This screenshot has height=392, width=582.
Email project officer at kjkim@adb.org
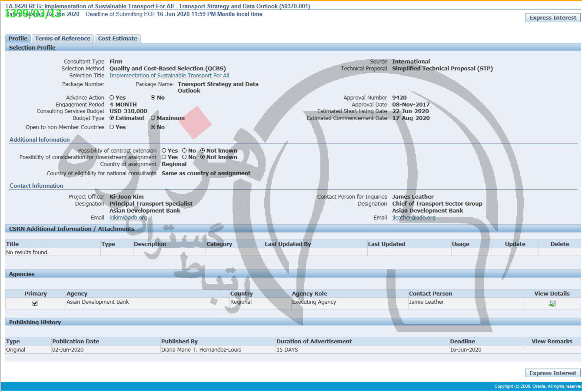point(128,218)
